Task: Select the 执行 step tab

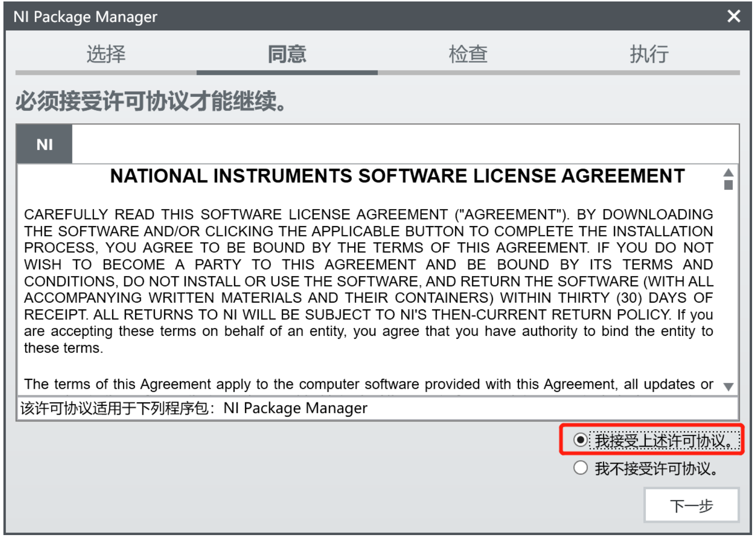Action: coord(649,54)
